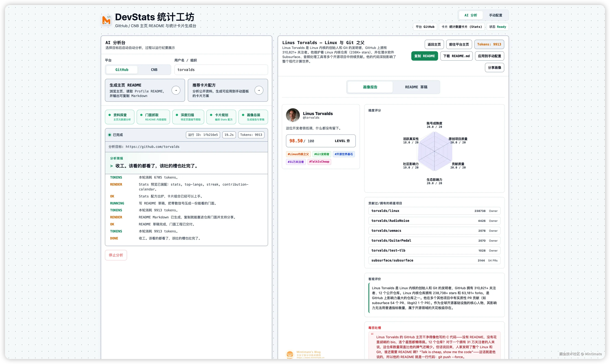Click the 停止分析 button
The height and width of the screenshot is (364, 610).
click(116, 255)
